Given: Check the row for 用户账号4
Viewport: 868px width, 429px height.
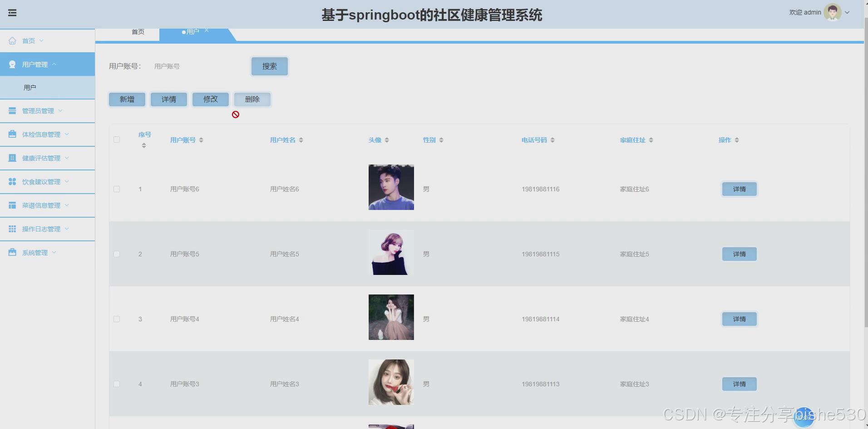Looking at the screenshot, I should coord(117,319).
